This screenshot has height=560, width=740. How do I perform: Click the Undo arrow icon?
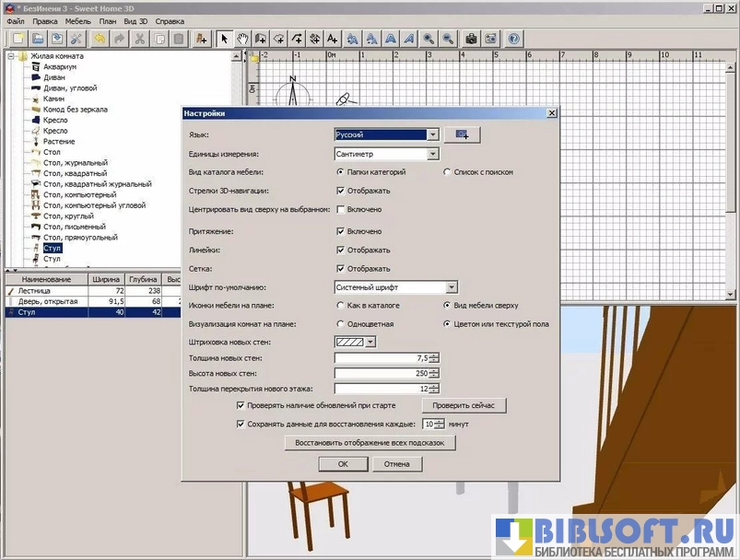99,39
